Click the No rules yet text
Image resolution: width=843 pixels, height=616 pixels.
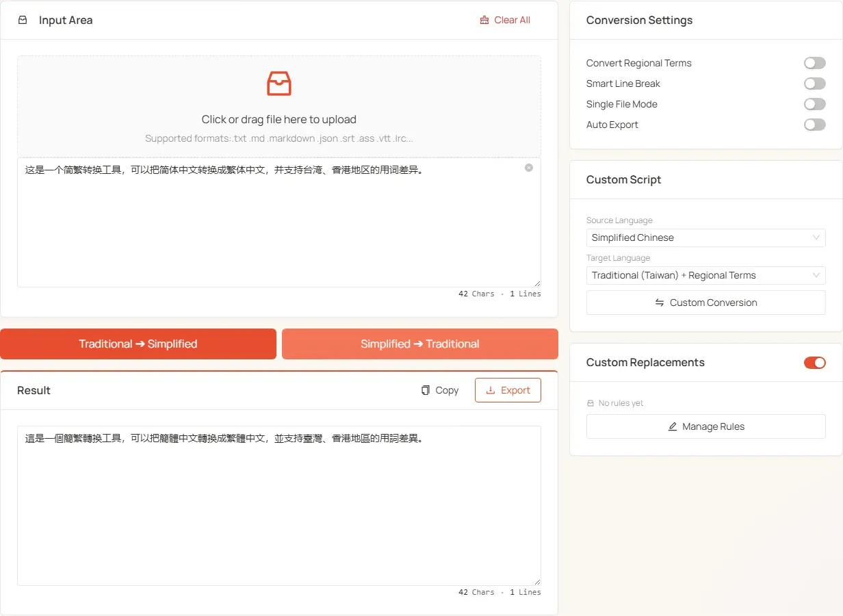tap(621, 403)
